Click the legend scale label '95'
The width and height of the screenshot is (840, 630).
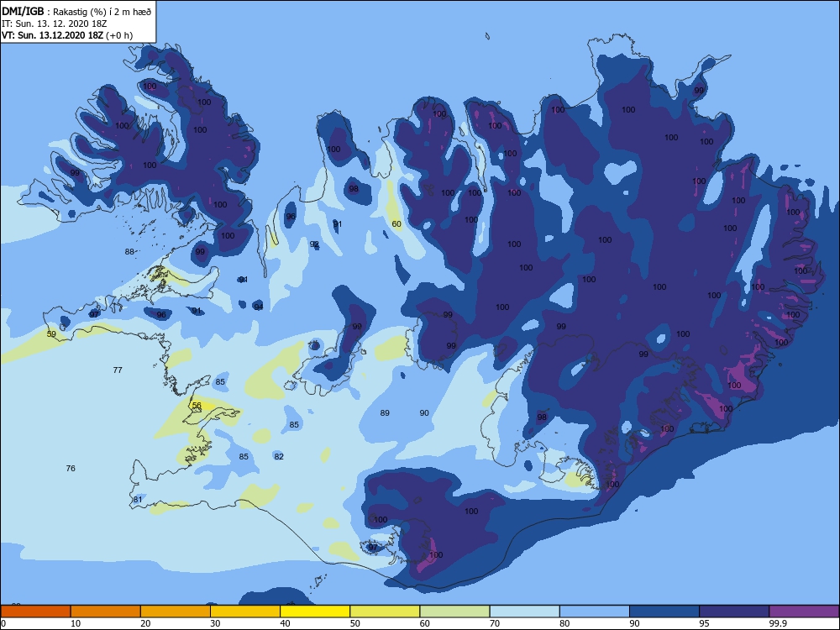704,623
